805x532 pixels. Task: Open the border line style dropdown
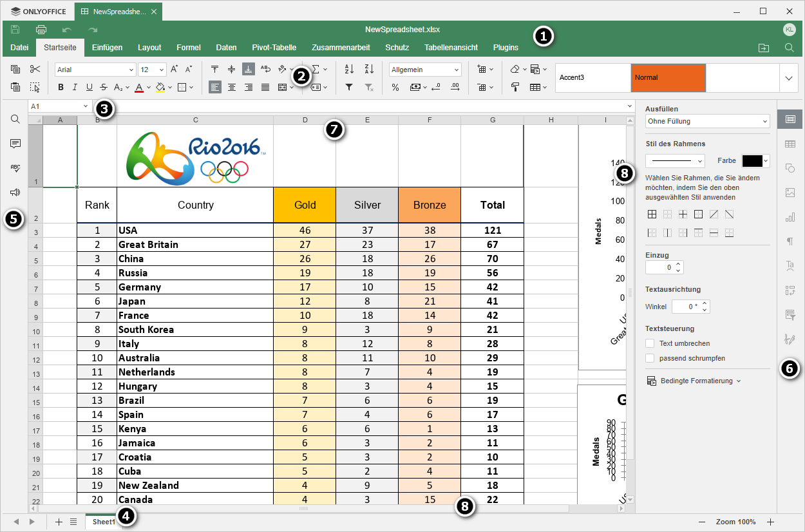675,160
